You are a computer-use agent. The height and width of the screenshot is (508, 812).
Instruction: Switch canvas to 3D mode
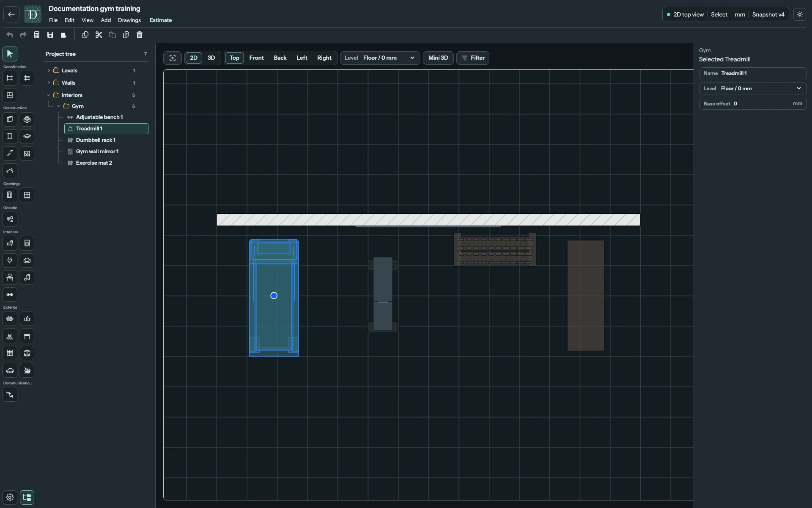tap(211, 58)
